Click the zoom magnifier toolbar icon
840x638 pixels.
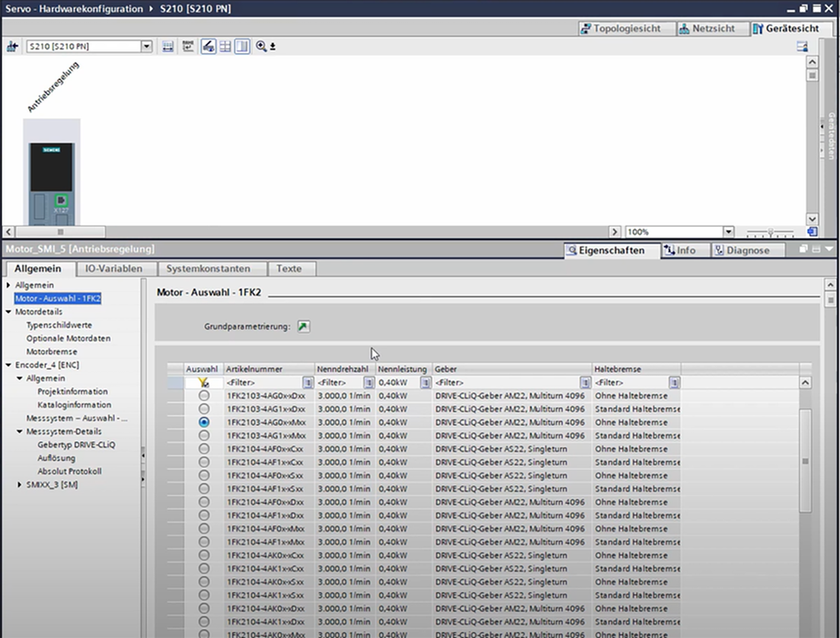point(261,46)
